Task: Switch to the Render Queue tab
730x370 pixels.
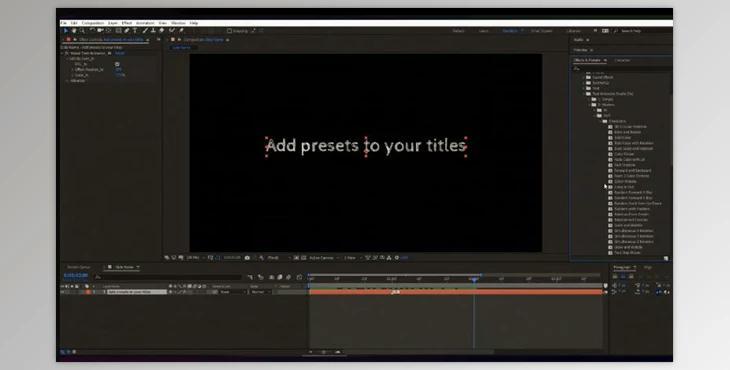Action: point(79,267)
